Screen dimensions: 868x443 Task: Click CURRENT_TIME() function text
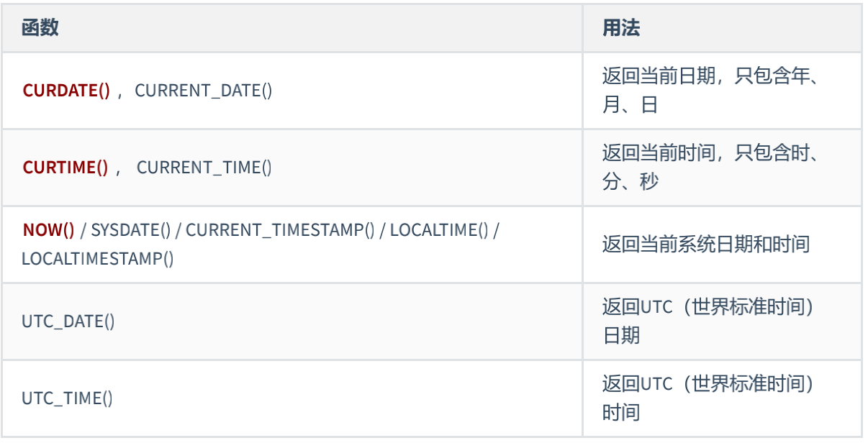[x=204, y=168]
